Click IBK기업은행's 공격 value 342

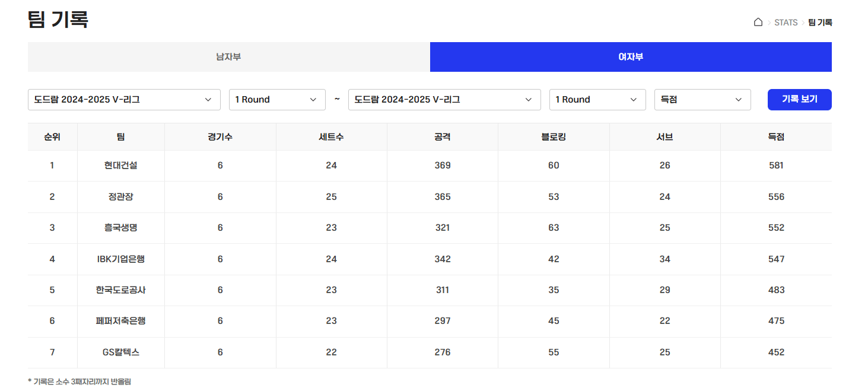point(443,259)
